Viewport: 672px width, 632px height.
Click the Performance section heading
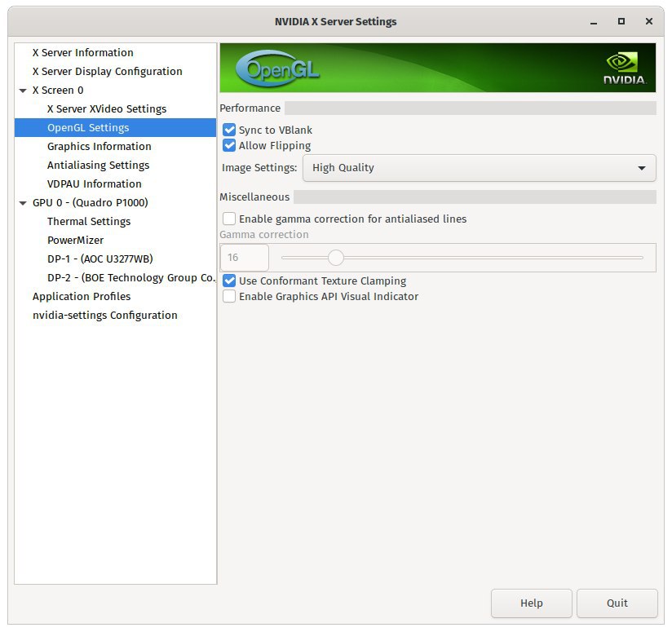[250, 108]
